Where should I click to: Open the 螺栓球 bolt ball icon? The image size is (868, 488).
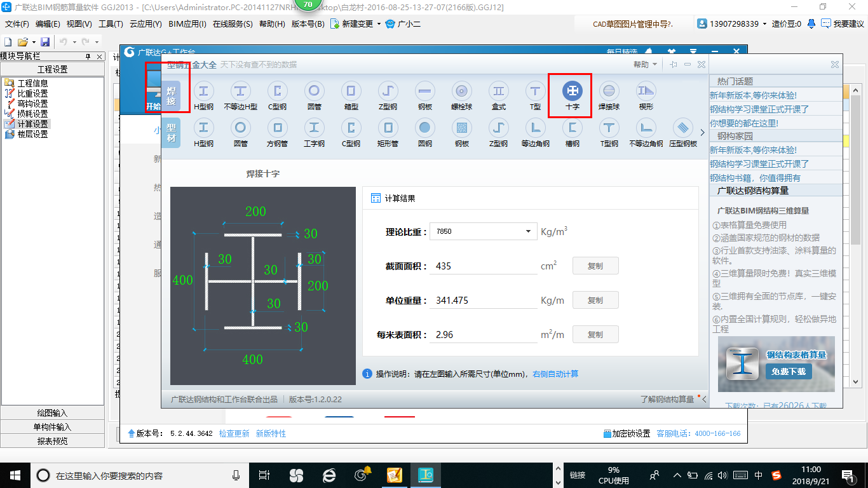(462, 91)
